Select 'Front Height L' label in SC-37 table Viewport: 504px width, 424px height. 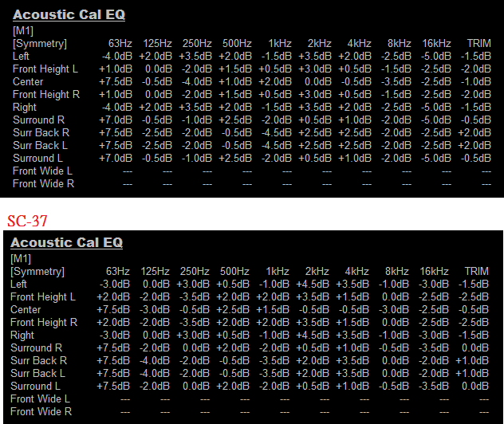pos(43,297)
